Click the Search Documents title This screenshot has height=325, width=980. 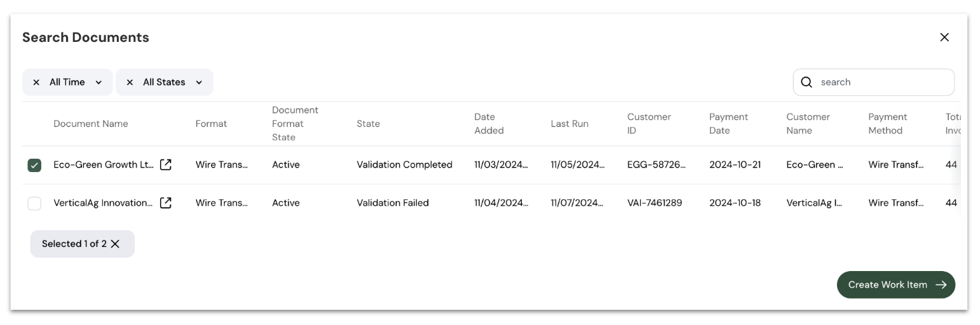(x=86, y=37)
